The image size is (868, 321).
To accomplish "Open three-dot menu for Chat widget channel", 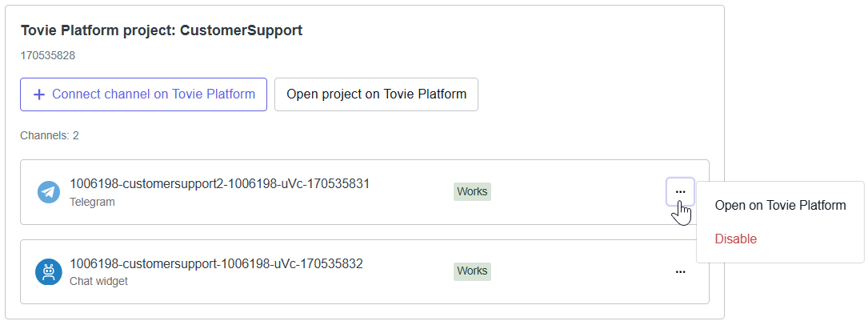I will pos(680,272).
